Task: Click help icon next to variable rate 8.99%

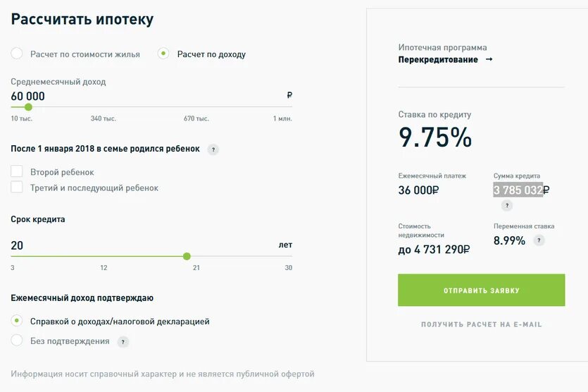Action: (539, 240)
